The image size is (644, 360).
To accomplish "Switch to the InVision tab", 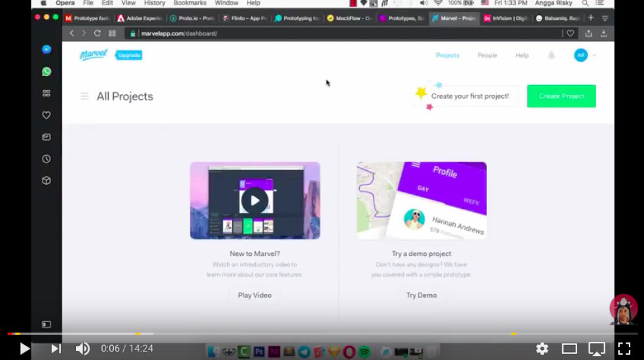I will [x=507, y=18].
